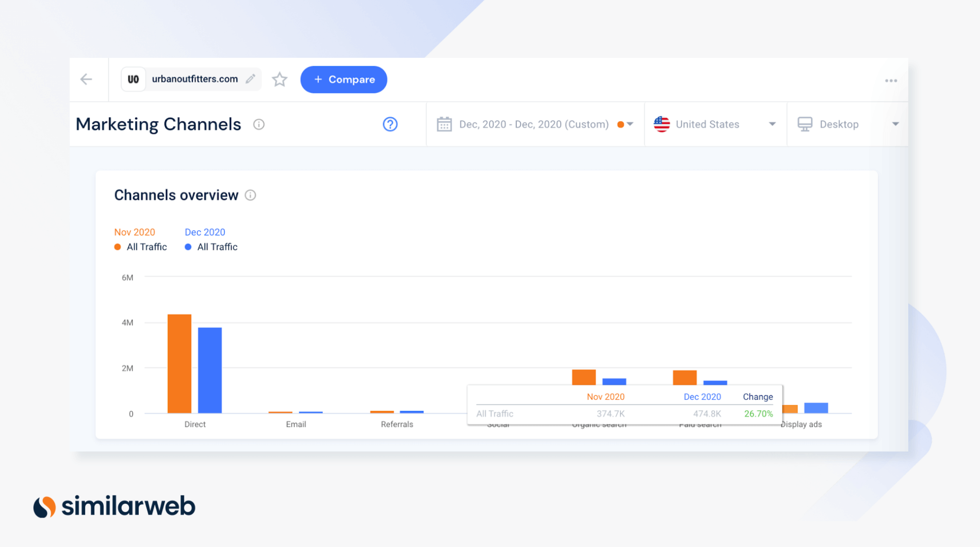
Task: Open the United States country dropdown
Action: [715, 124]
